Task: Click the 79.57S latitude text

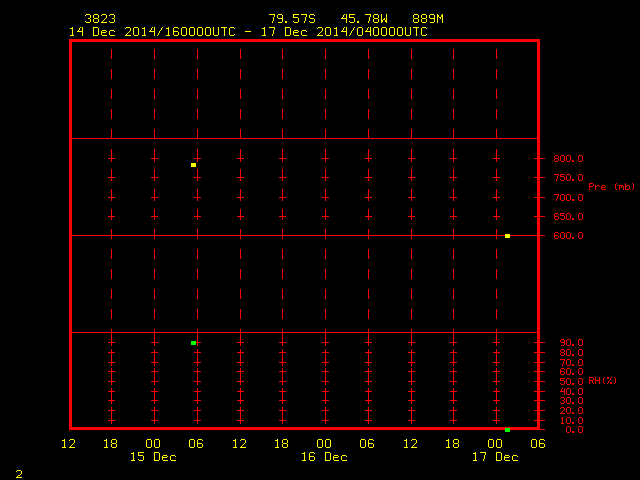Action: point(292,19)
